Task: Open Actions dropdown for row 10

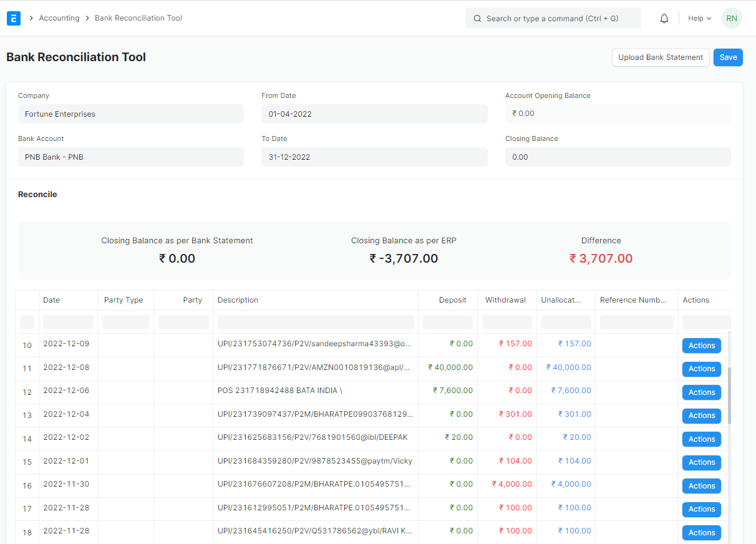Action: [701, 346]
